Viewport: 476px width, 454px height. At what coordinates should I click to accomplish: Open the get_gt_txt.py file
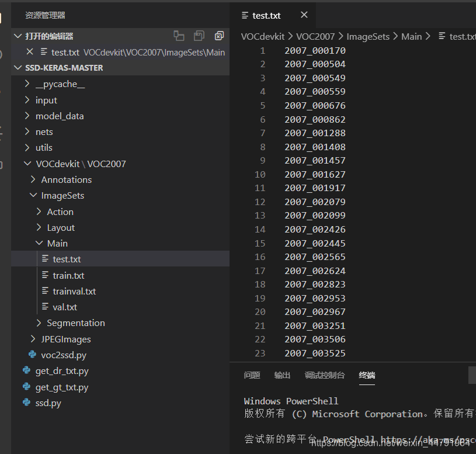pyautogui.click(x=62, y=387)
